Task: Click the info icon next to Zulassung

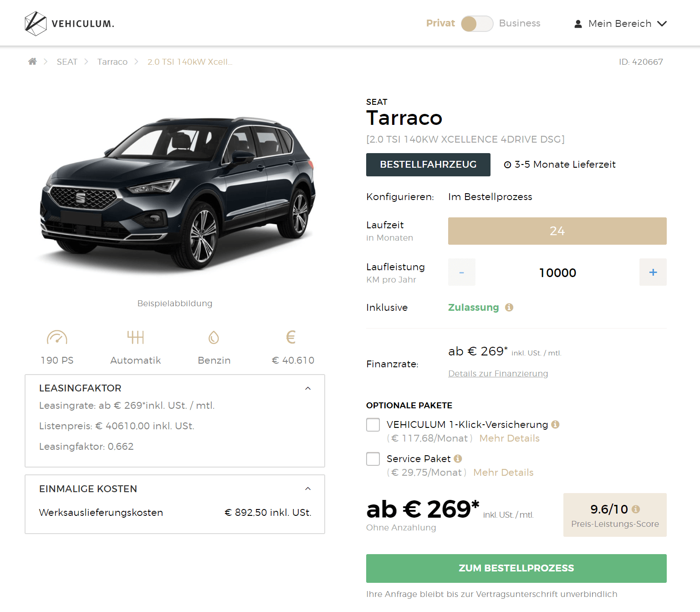Action: coord(509,308)
